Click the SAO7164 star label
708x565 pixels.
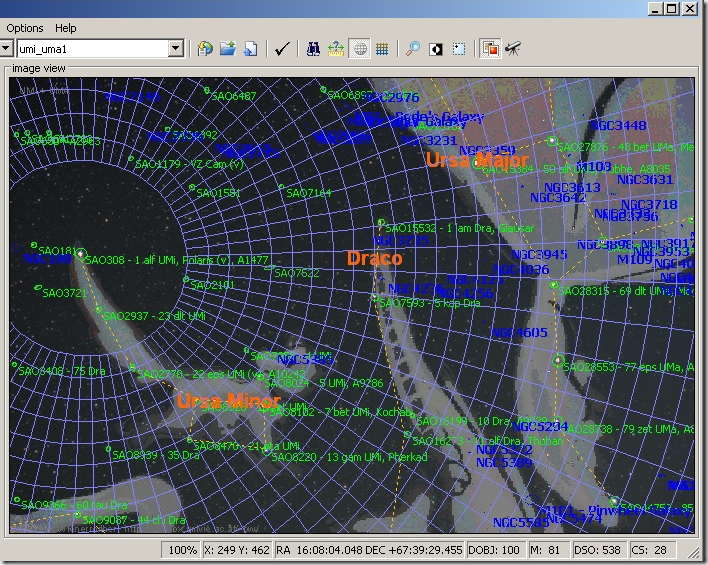308,193
